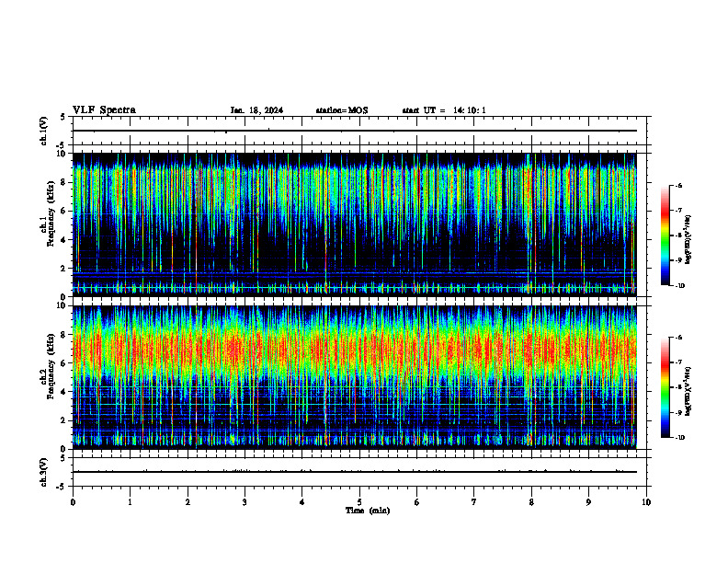Click the ch.1 voltage waveform trace
The height and width of the screenshot is (563, 728).
(354, 131)
